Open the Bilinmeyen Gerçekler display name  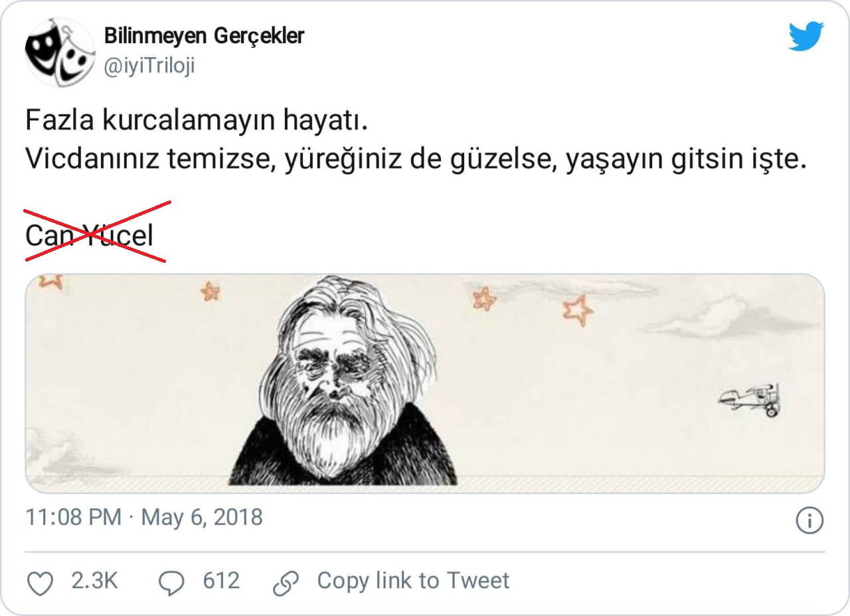pyautogui.click(x=204, y=36)
